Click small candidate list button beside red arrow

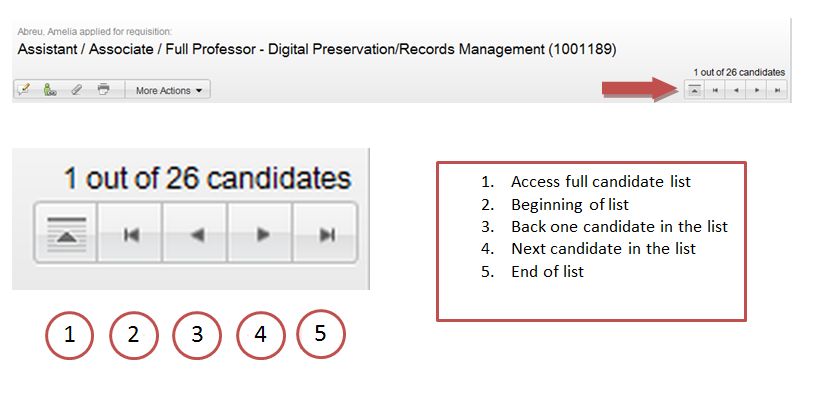(694, 90)
